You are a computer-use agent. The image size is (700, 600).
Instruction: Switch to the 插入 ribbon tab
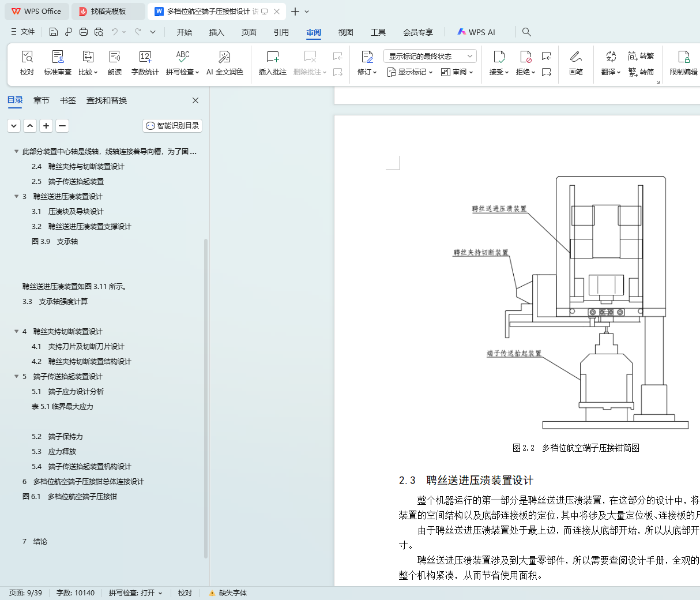tap(217, 32)
